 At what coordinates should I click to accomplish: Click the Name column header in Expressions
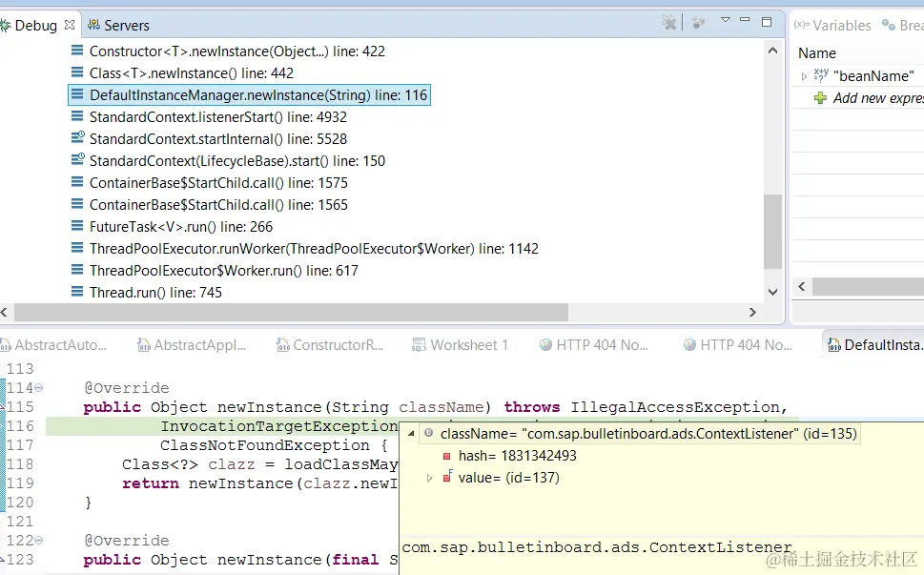817,53
